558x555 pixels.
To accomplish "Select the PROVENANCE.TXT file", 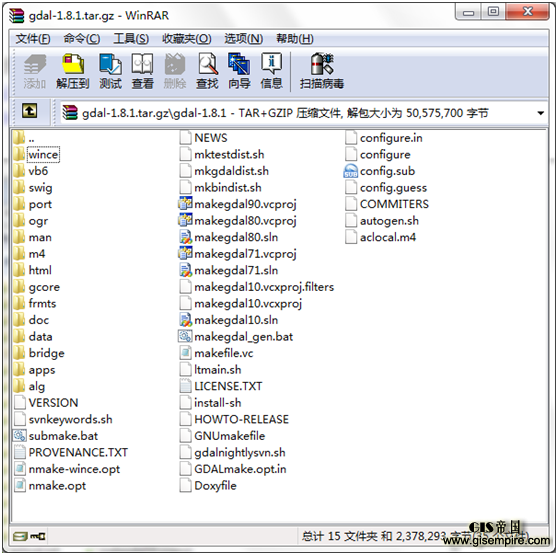I will (71, 452).
